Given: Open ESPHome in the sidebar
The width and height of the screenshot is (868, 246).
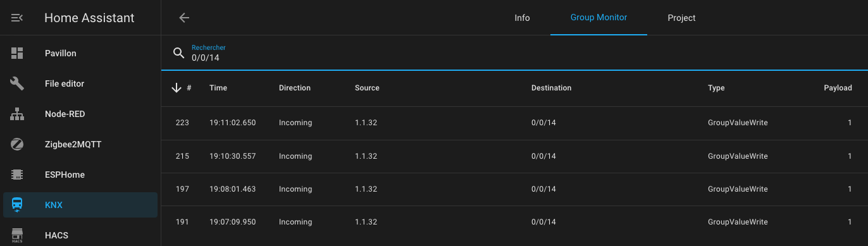Looking at the screenshot, I should coord(80,175).
